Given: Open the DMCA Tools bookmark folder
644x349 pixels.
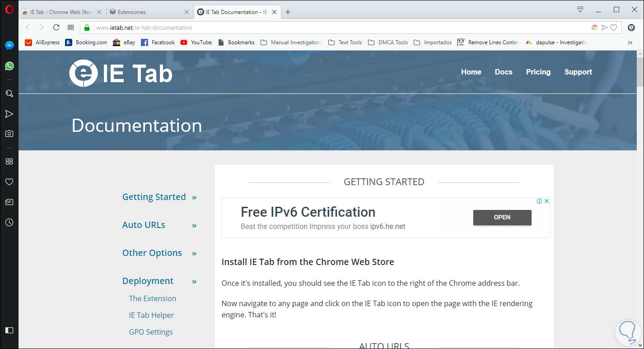Looking at the screenshot, I should [388, 42].
